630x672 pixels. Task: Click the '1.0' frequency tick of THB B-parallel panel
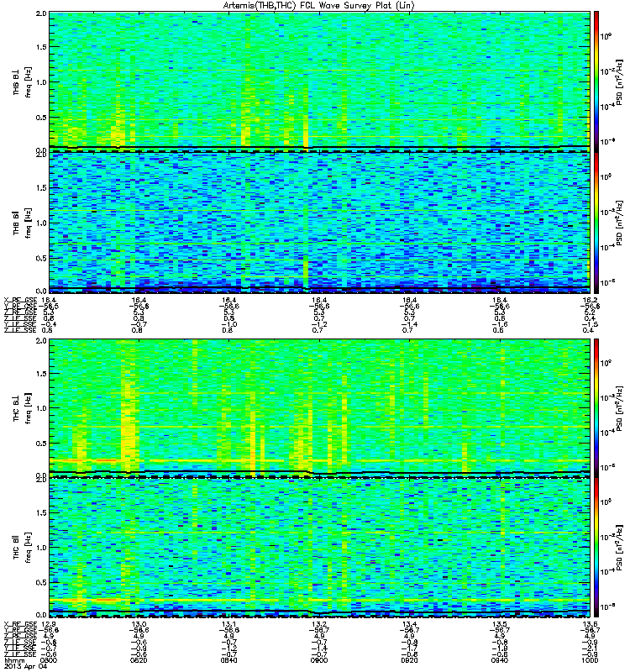point(41,223)
